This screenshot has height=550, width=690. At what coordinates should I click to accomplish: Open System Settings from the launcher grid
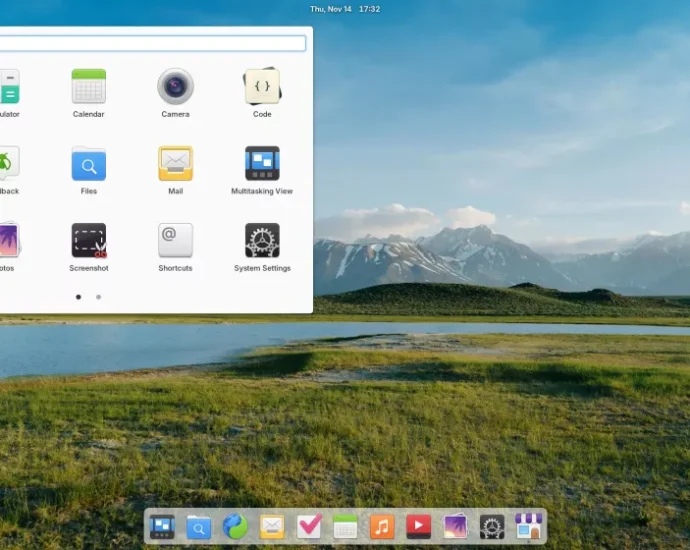(262, 241)
